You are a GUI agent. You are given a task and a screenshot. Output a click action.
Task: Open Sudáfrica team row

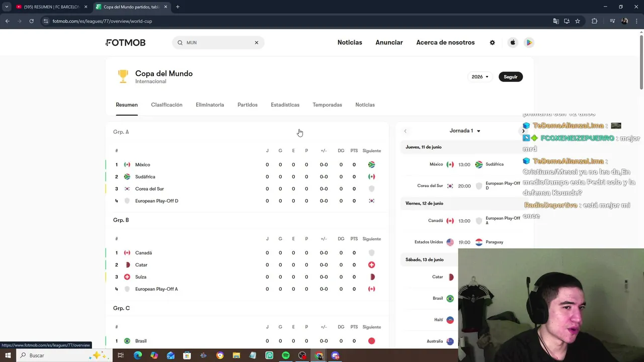[247, 176]
